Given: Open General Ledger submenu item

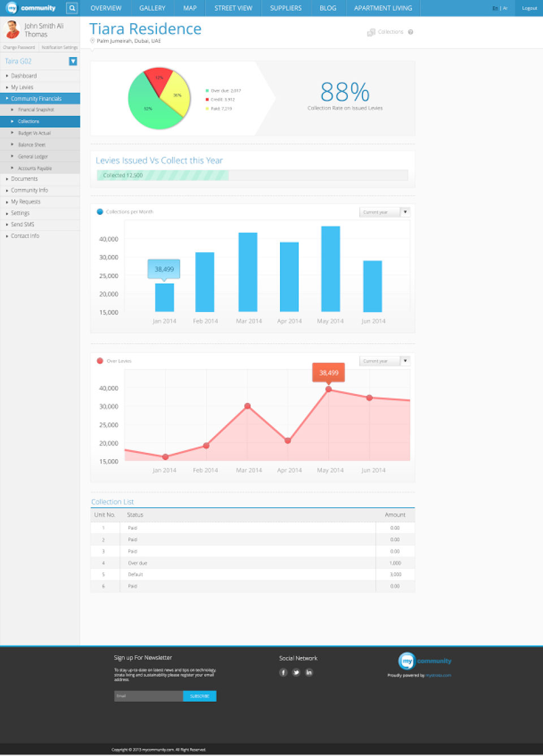Looking at the screenshot, I should pos(40,157).
